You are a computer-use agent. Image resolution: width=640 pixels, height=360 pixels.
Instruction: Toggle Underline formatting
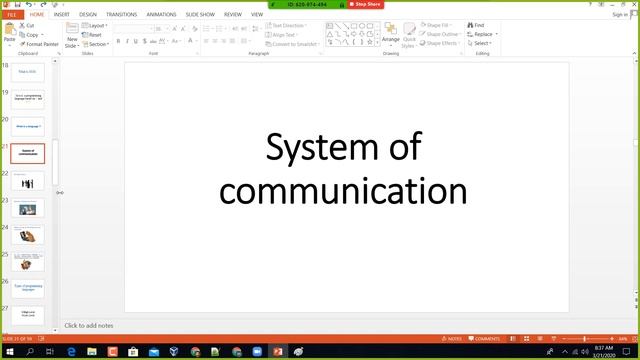coord(136,41)
